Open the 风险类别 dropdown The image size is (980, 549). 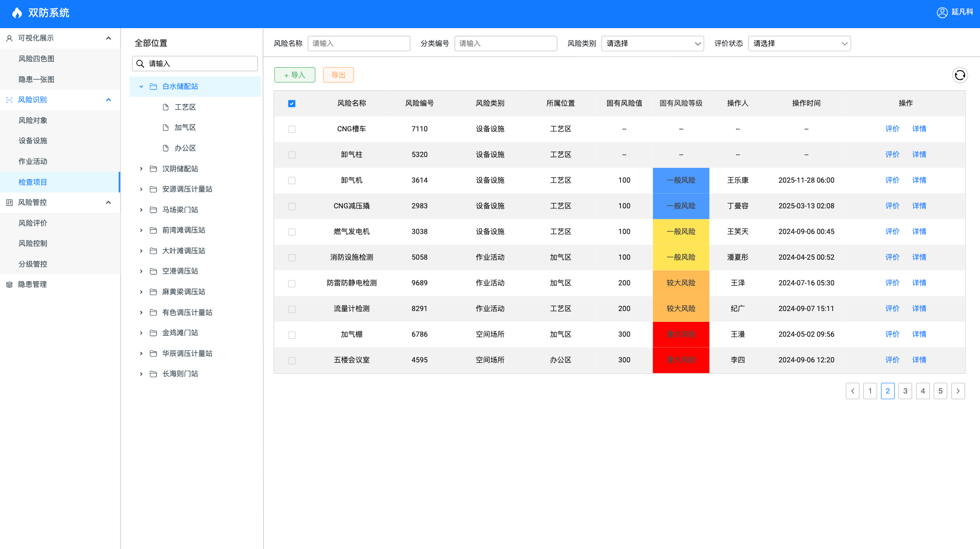pyautogui.click(x=652, y=43)
